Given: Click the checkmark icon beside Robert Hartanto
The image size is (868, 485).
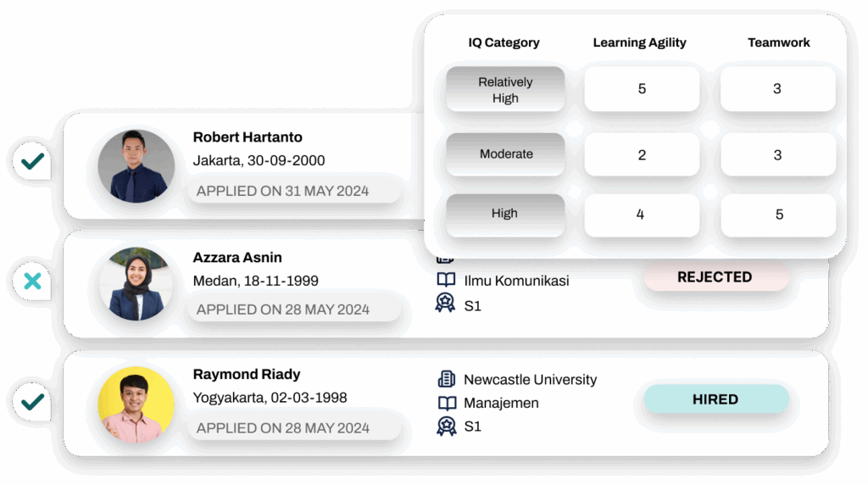Looking at the screenshot, I should coord(33,160).
